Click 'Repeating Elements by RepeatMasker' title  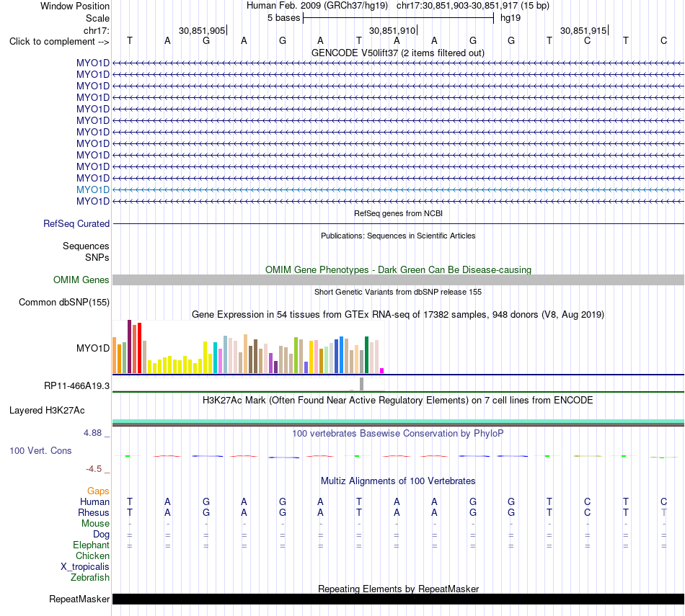(398, 589)
